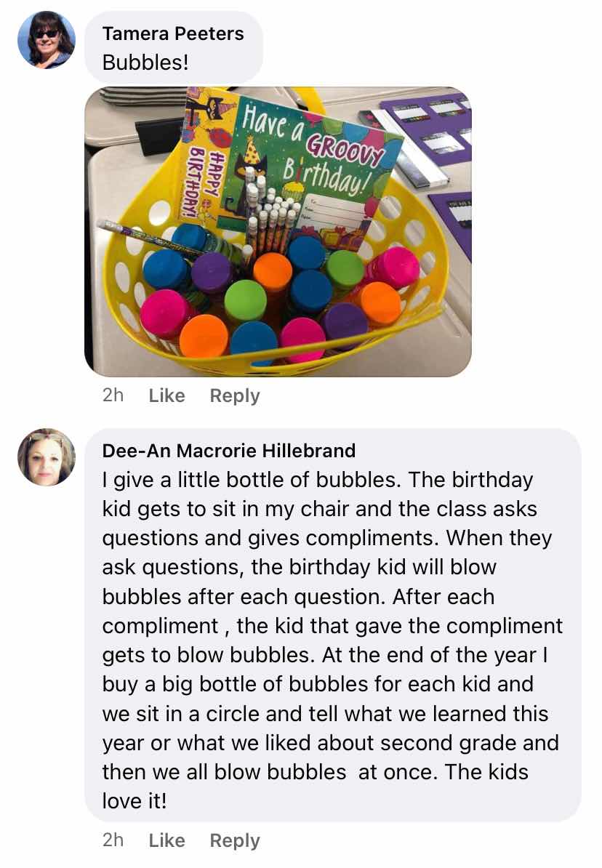Open the bubbles basket photo
Viewport: 602px width, 868px height.
pos(278,231)
